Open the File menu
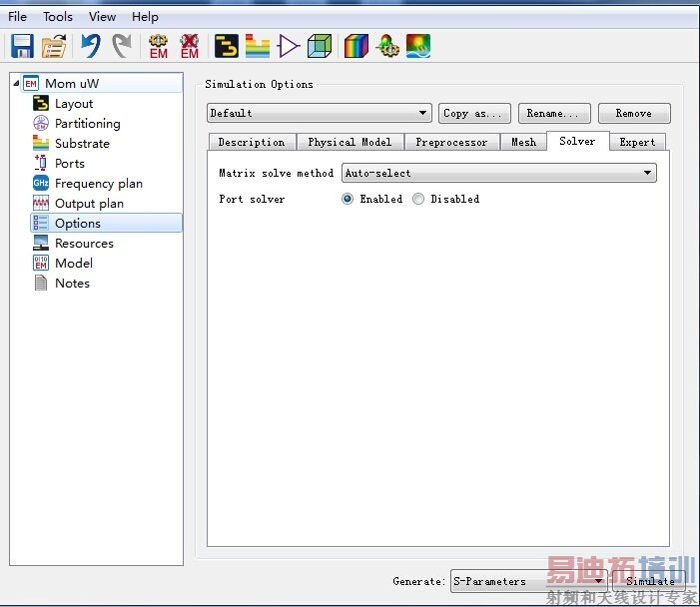This screenshot has width=700, height=607. pyautogui.click(x=17, y=17)
